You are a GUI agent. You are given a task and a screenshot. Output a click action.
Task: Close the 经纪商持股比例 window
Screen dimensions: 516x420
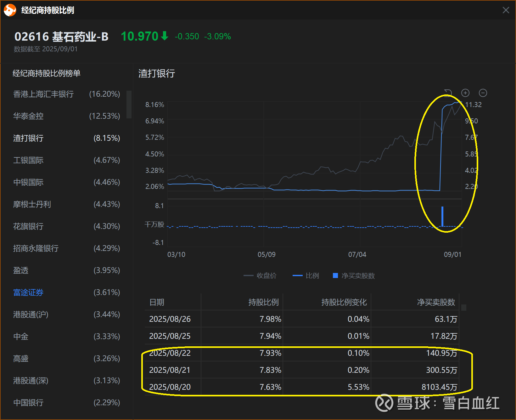(x=506, y=10)
